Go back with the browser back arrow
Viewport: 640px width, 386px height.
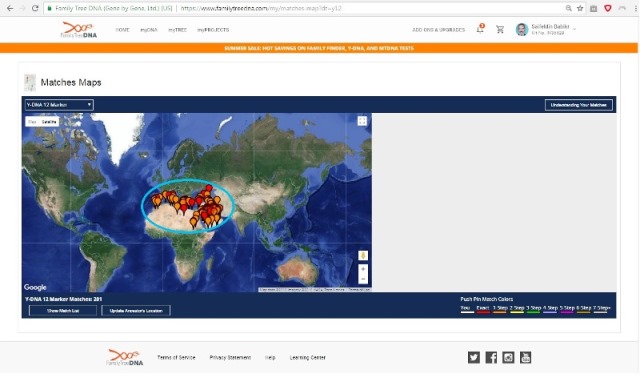point(10,8)
